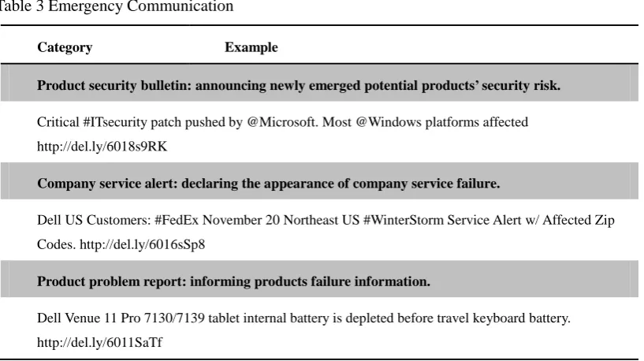Click the word Critical in first example
The height and width of the screenshot is (361, 644).
58,122
